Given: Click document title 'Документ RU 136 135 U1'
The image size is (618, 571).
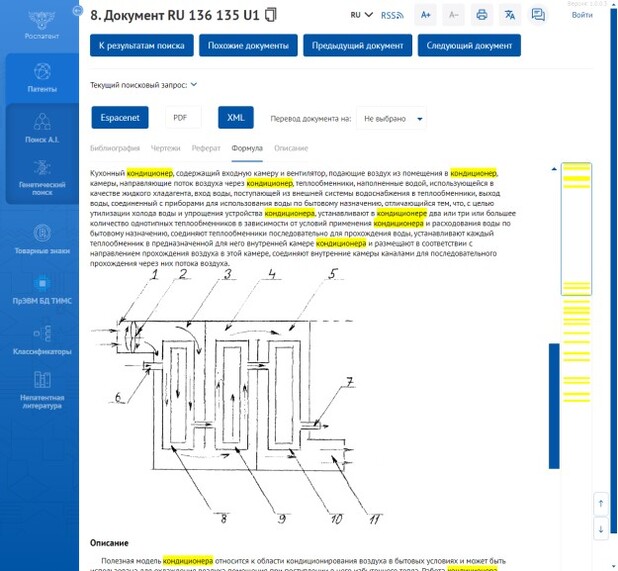Looking at the screenshot, I should (175, 15).
